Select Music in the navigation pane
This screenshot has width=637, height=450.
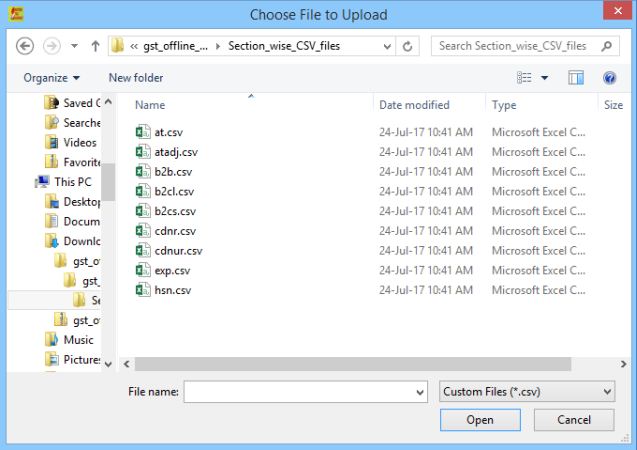(69, 340)
